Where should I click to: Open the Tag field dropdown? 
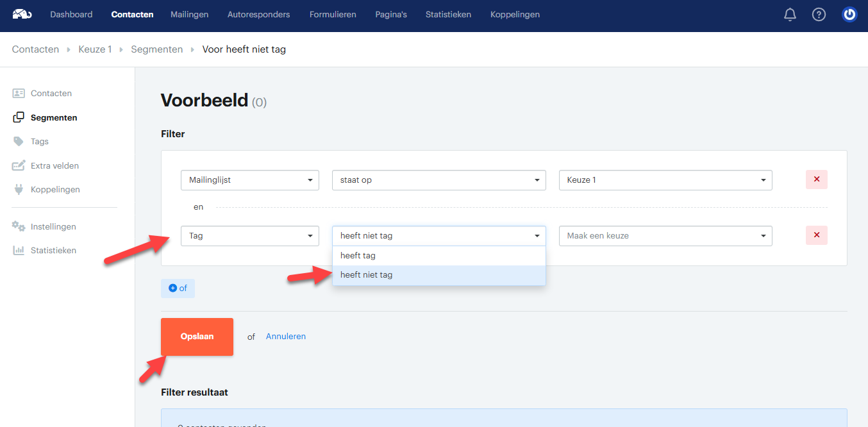coord(250,236)
